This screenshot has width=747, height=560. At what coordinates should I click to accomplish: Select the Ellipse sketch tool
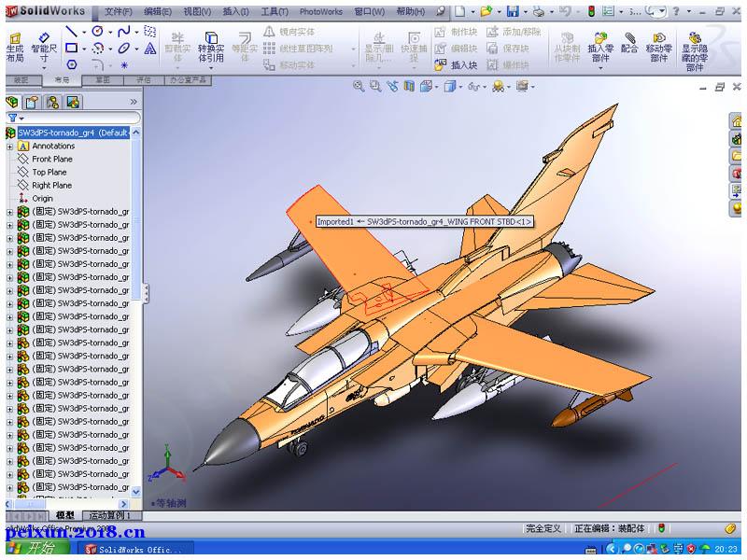124,49
